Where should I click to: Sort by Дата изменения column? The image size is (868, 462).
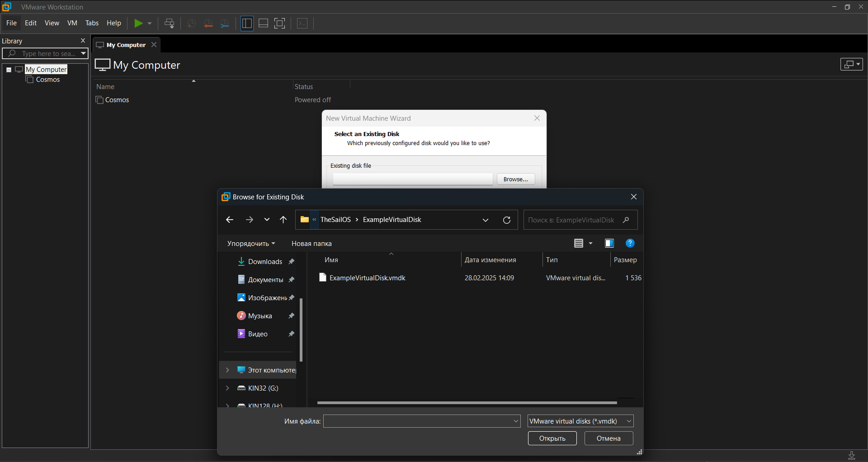click(x=491, y=260)
